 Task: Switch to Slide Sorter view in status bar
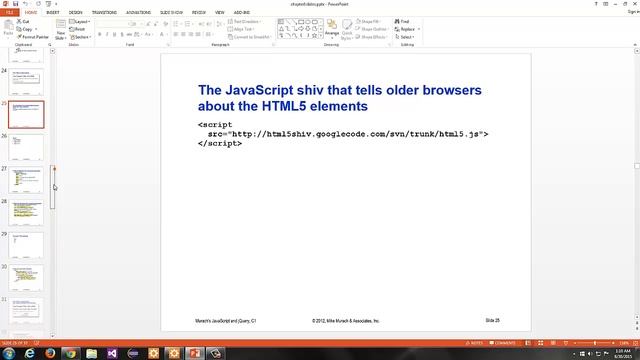(x=540, y=343)
